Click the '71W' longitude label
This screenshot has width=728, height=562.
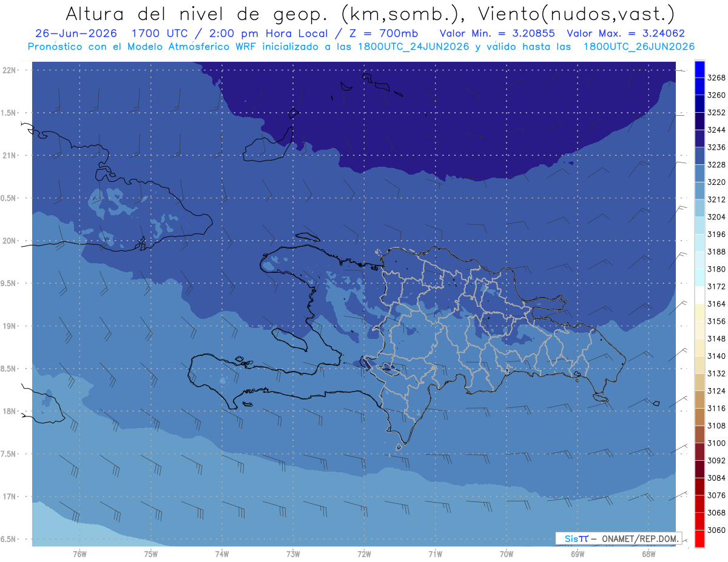pyautogui.click(x=436, y=554)
